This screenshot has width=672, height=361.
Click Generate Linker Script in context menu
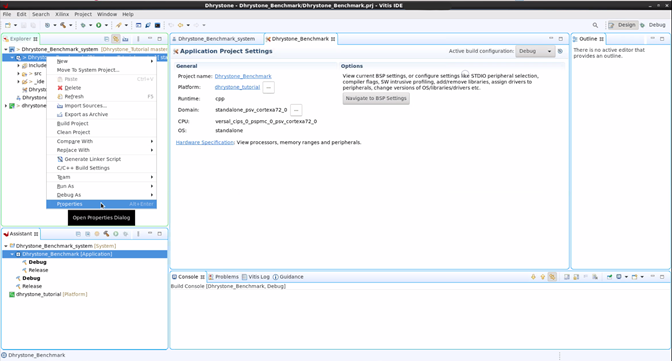(x=93, y=159)
